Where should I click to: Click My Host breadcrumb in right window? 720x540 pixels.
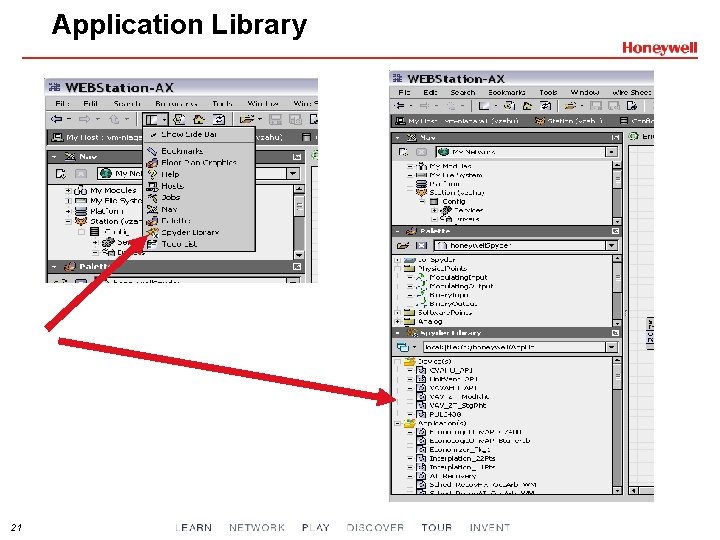(x=456, y=121)
